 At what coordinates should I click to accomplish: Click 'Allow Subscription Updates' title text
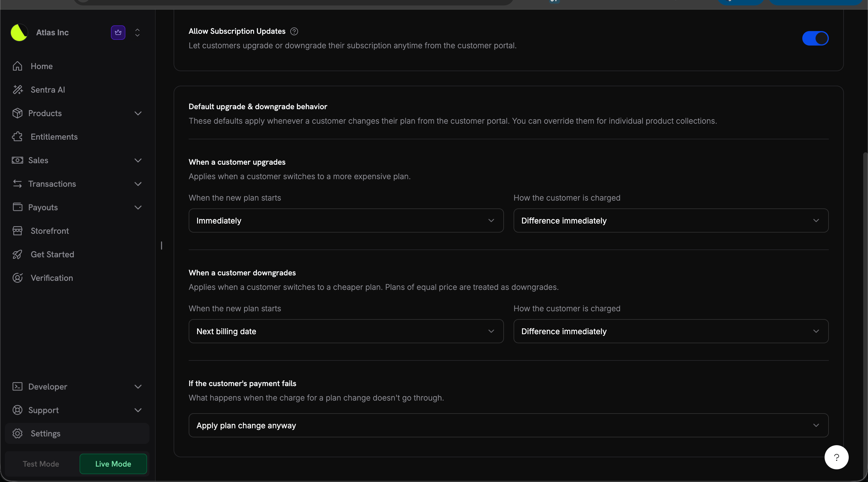237,31
